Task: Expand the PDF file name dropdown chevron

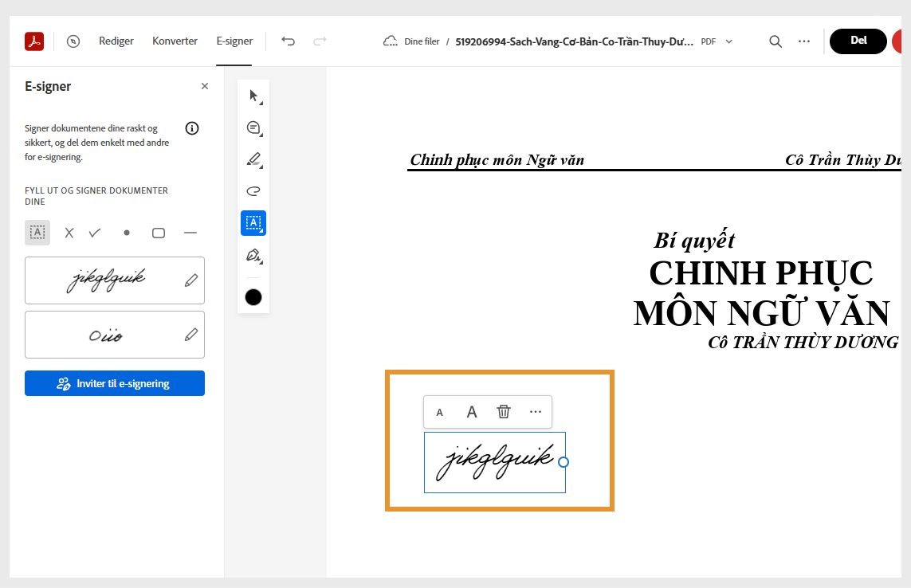Action: tap(729, 42)
